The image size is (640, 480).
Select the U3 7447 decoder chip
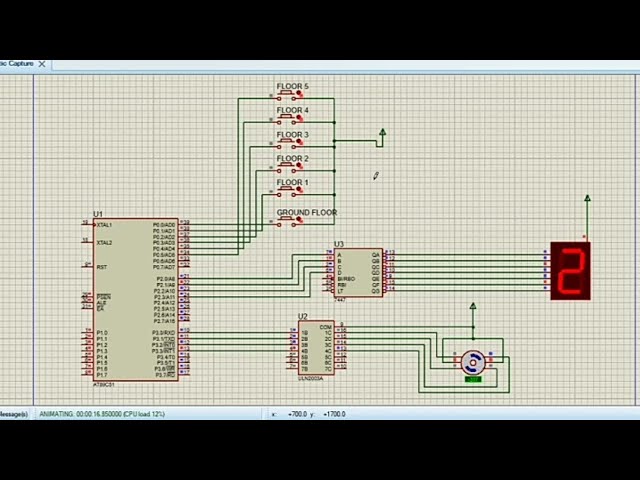pos(358,273)
